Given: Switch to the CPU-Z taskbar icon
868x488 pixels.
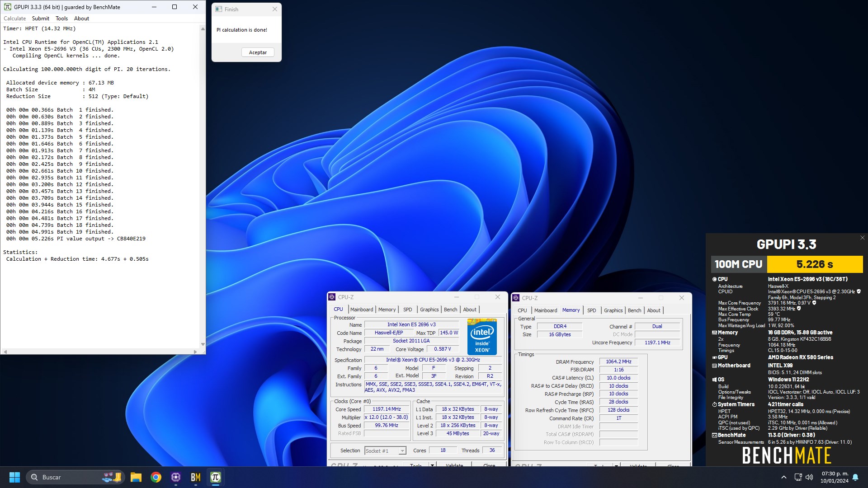Looking at the screenshot, I should click(176, 477).
